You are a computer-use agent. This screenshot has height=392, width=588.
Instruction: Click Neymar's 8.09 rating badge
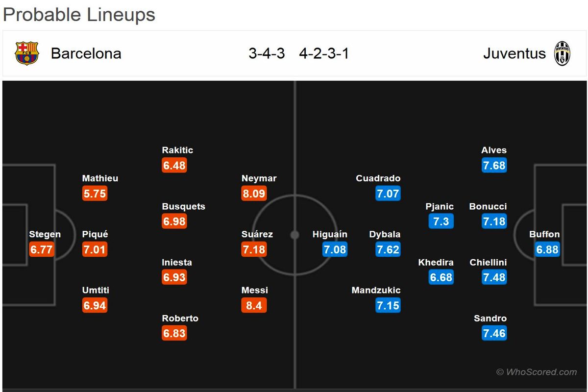click(254, 194)
